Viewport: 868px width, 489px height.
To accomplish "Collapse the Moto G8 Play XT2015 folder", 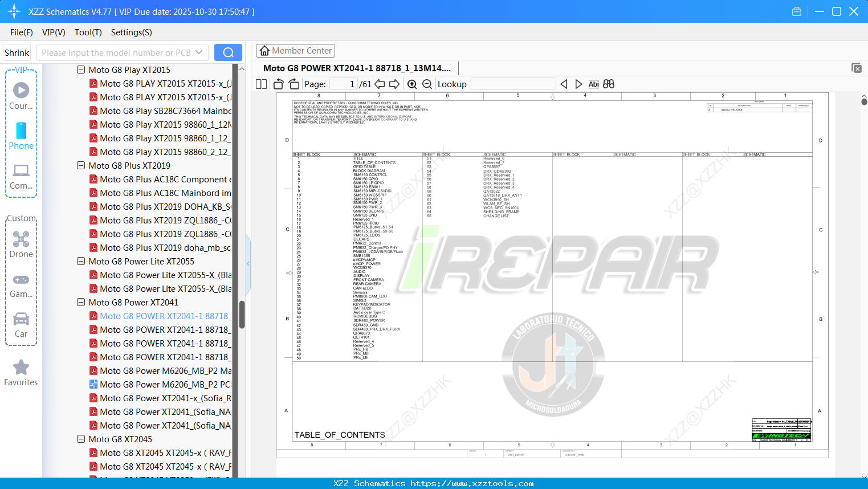I will point(81,70).
